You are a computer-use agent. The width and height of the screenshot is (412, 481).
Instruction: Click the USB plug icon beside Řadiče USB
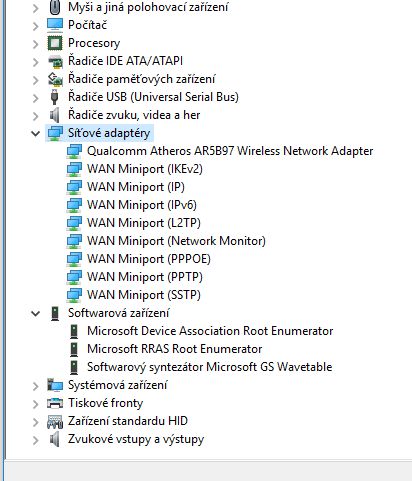click(55, 97)
